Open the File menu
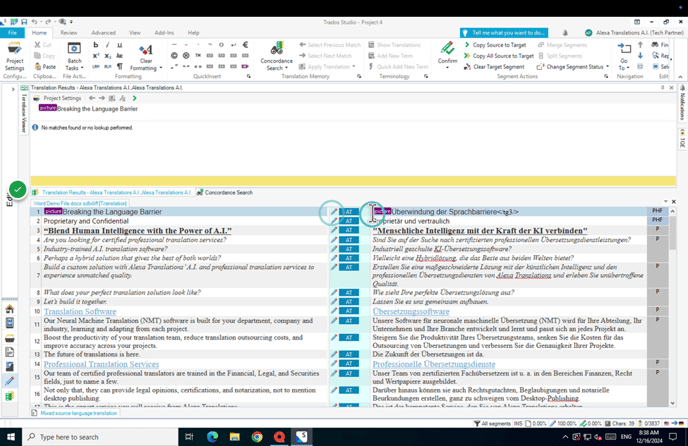The image size is (688, 446). 12,32
